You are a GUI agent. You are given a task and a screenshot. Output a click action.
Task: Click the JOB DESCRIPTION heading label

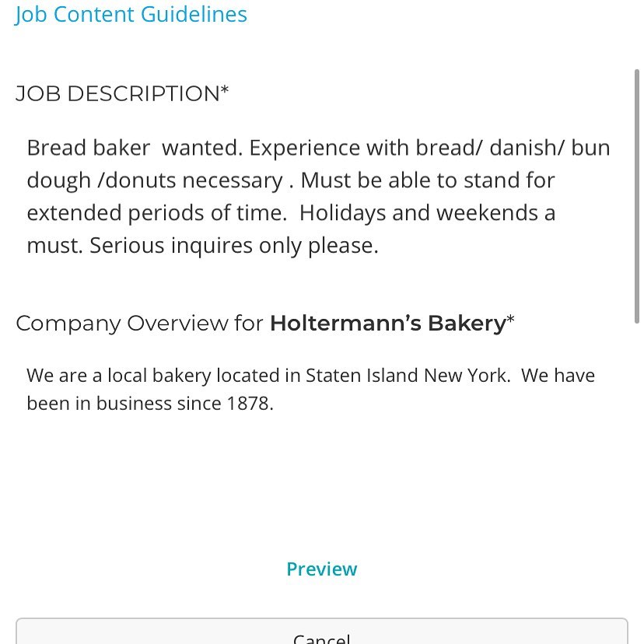(x=121, y=93)
